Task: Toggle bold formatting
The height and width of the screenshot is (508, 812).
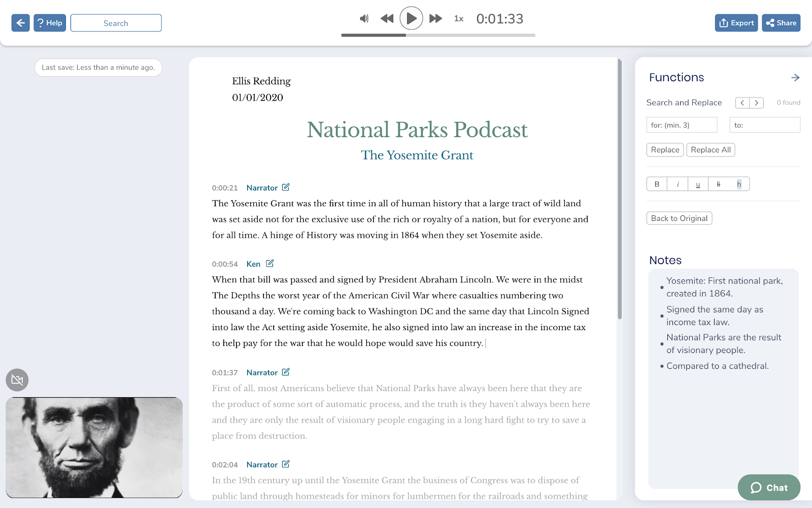Action: point(657,184)
